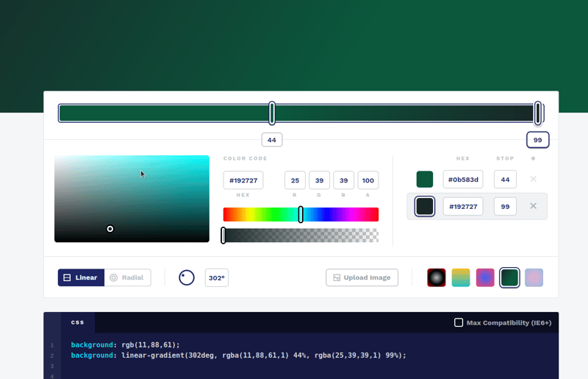
Task: Remove the #192727 color stop
Action: point(533,206)
